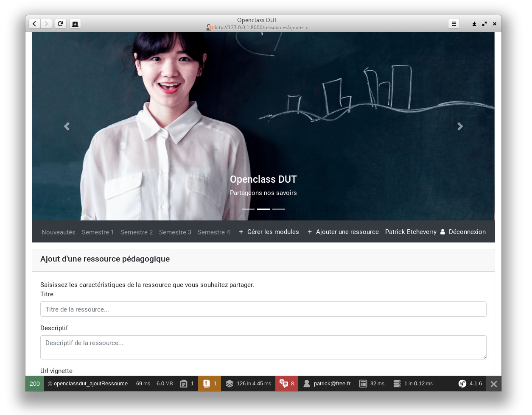This screenshot has height=415, width=532.
Task: Go back with the browser back arrow
Action: pos(34,24)
